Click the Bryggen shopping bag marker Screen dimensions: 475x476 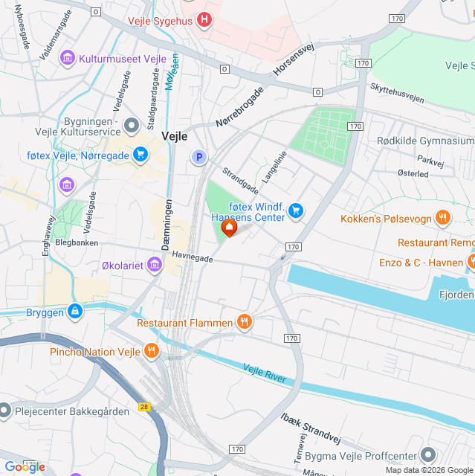[75, 312]
